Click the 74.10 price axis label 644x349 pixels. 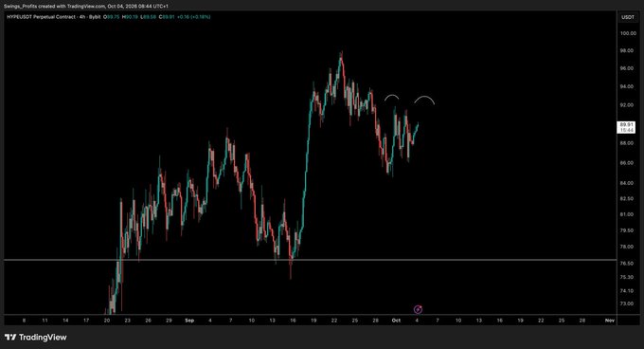point(627,290)
